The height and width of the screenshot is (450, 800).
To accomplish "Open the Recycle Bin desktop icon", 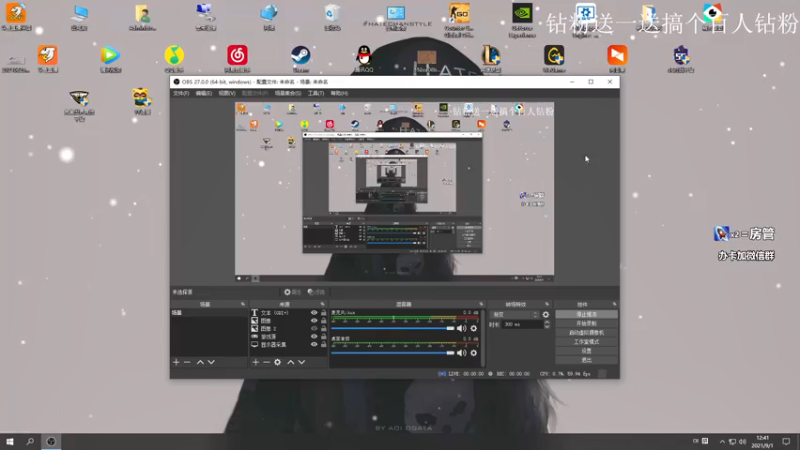I will click(332, 17).
